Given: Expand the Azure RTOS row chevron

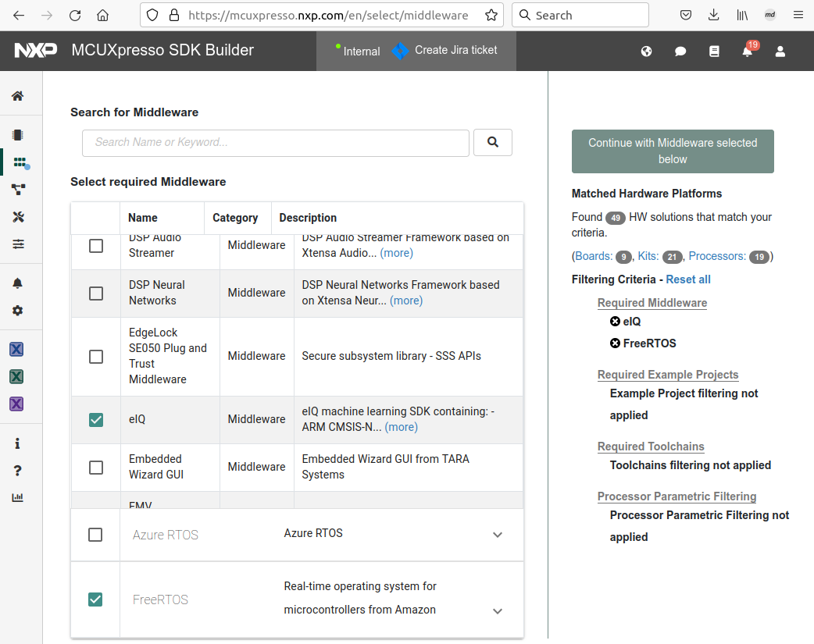Looking at the screenshot, I should coord(498,535).
